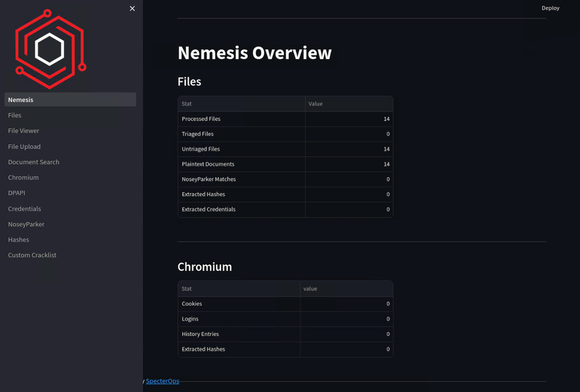
Task: Select the Triaged Files cell
Action: click(242, 134)
